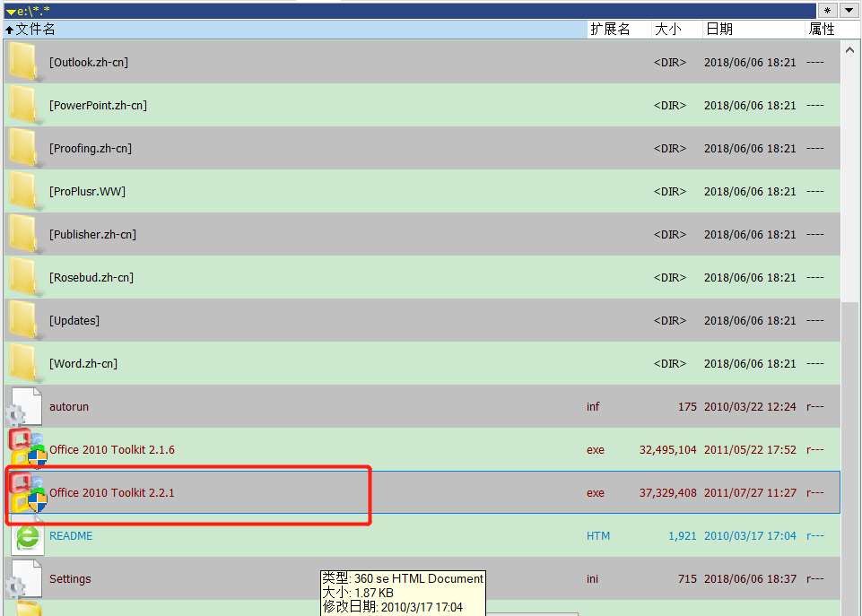862x616 pixels.
Task: Select the [Outlook.zh-cn] folder name
Action: [89, 62]
